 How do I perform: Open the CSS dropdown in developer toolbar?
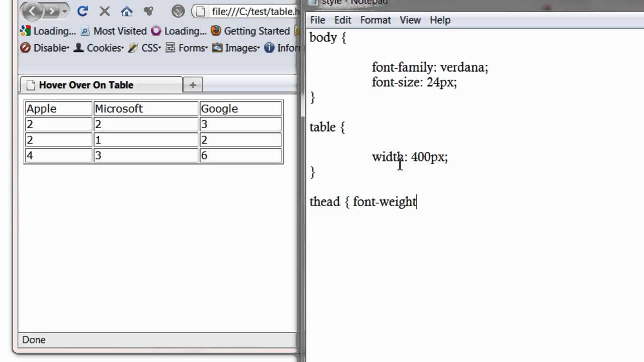[144, 48]
